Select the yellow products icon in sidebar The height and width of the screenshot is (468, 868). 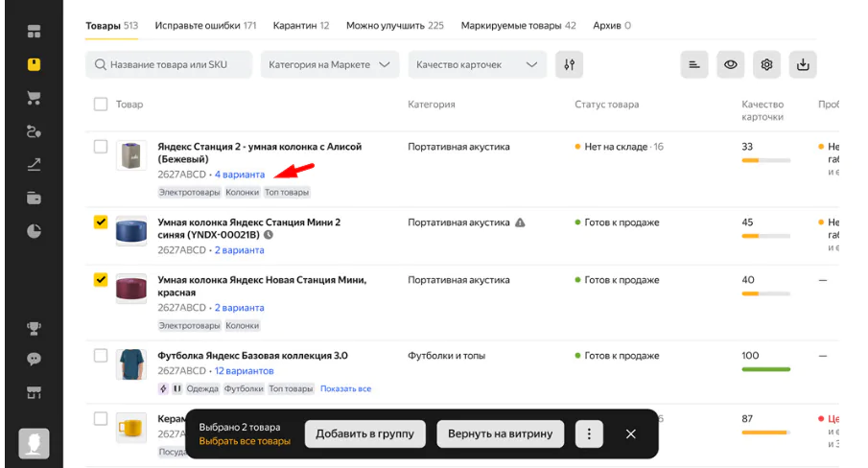pyautogui.click(x=34, y=64)
